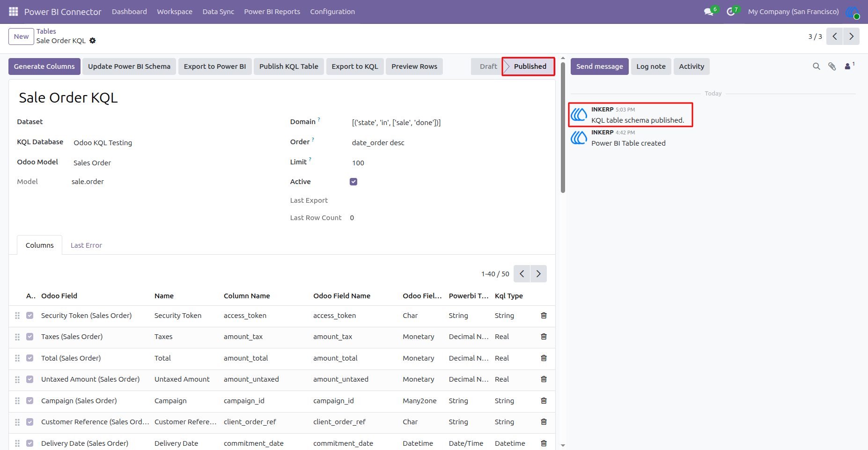The width and height of the screenshot is (868, 450).
Task: Uncheck the Active checkbox
Action: (353, 182)
